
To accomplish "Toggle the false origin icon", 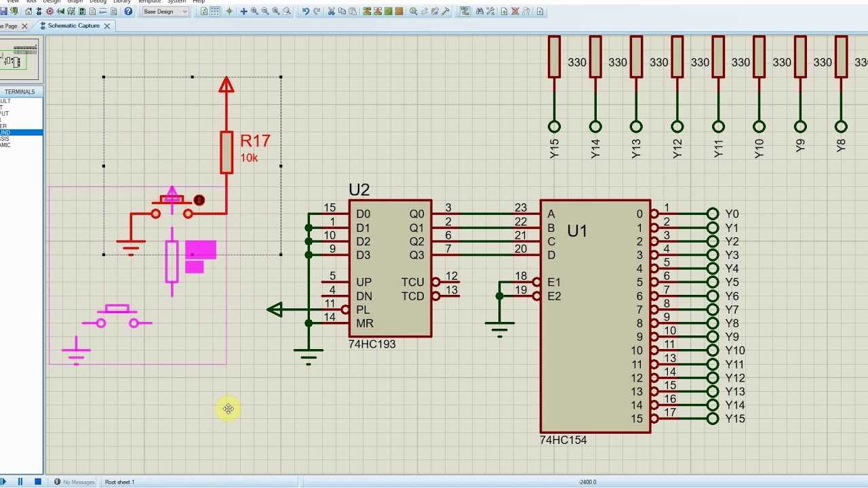I will point(229,12).
